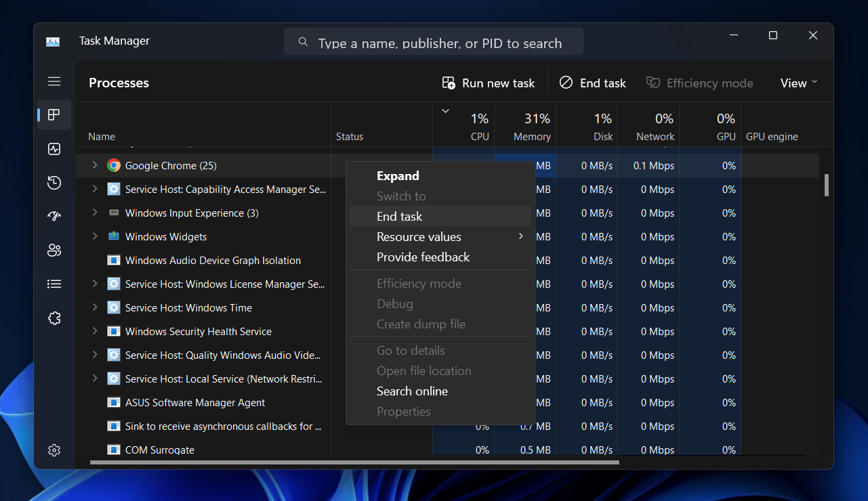Select the COM Surrogate row name
Screen dimensions: 868x501
(160, 450)
